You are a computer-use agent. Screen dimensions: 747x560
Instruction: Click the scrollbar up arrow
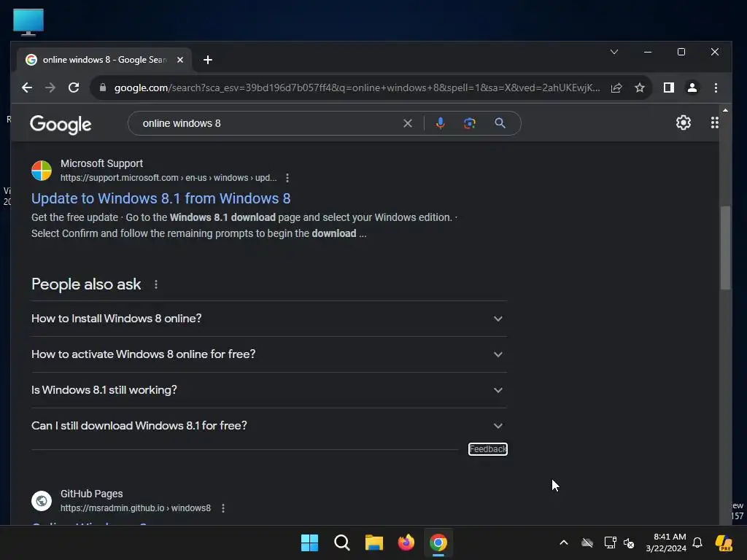pyautogui.click(x=725, y=111)
